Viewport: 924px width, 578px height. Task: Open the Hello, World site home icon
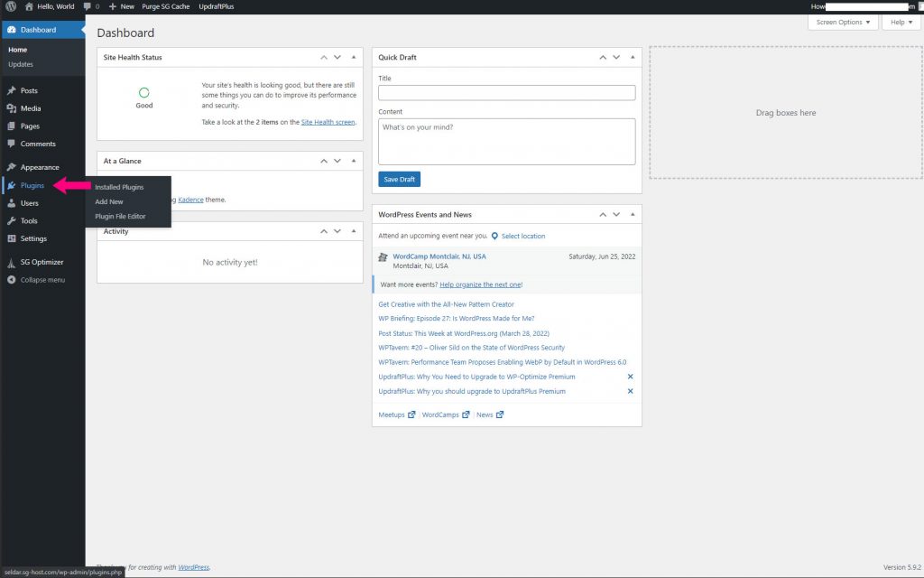pyautogui.click(x=29, y=6)
